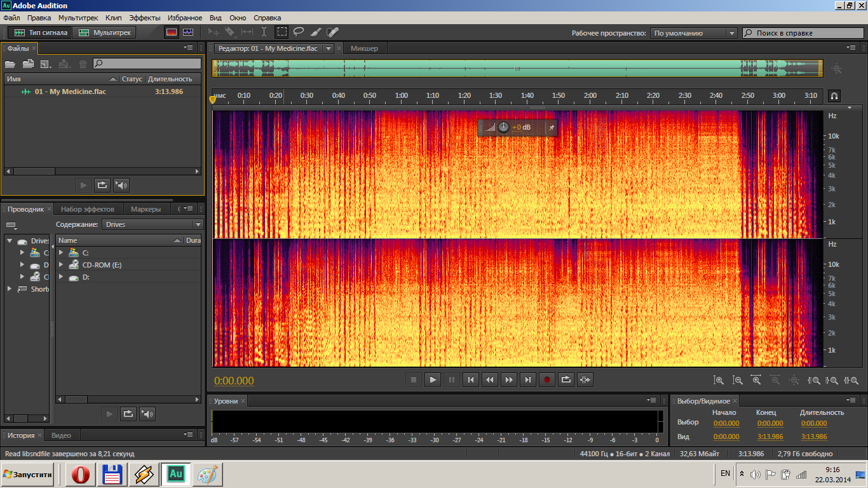Select the Marquee selection tool
This screenshot has height=488, width=868.
(281, 32)
